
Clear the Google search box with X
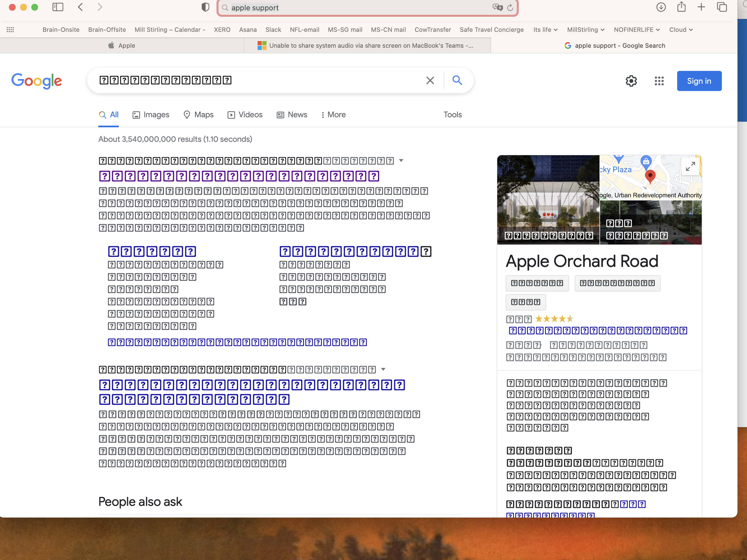click(430, 80)
